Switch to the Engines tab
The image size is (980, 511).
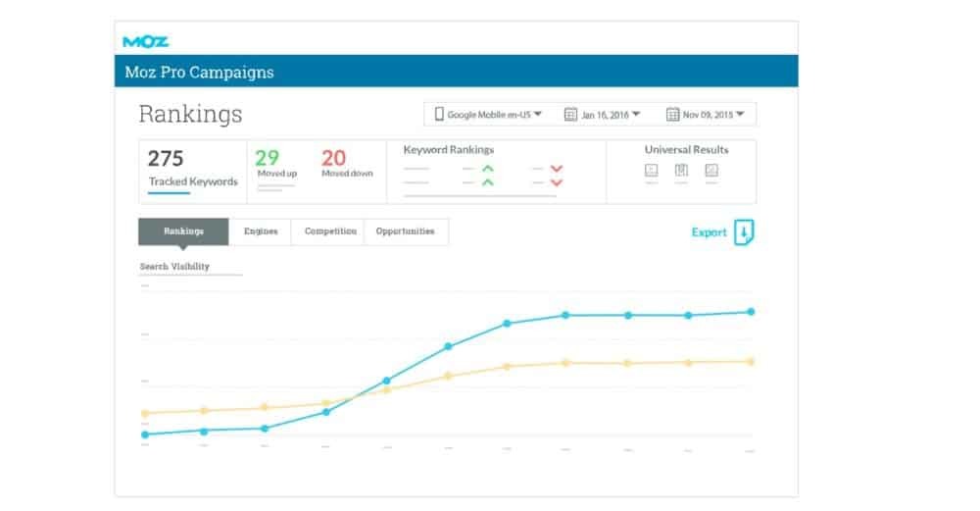[261, 231]
